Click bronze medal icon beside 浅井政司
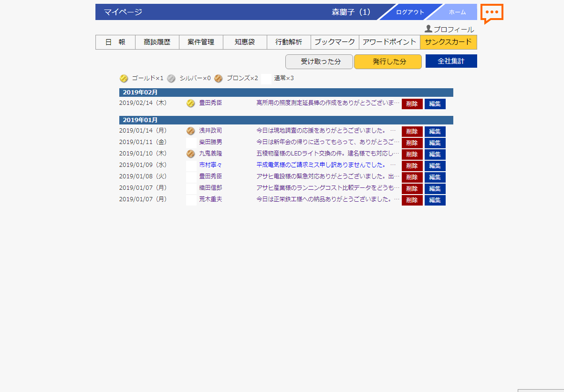 [190, 131]
